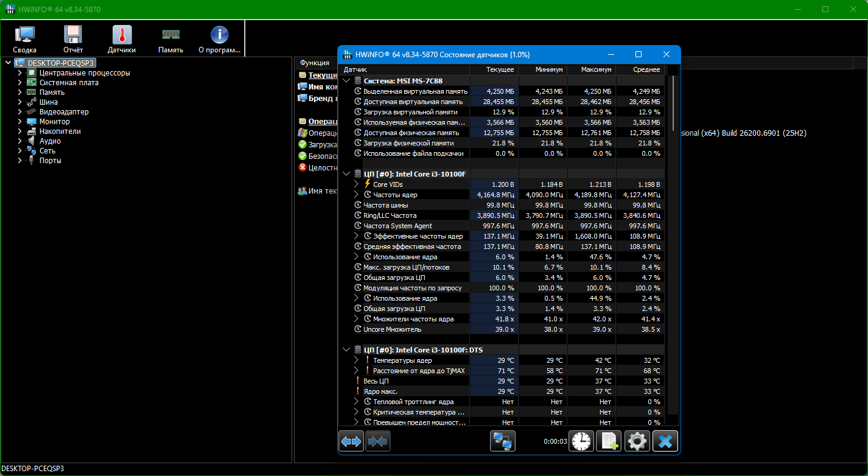868x476 pixels.
Task: Select the Накопители tree item
Action: coord(60,131)
